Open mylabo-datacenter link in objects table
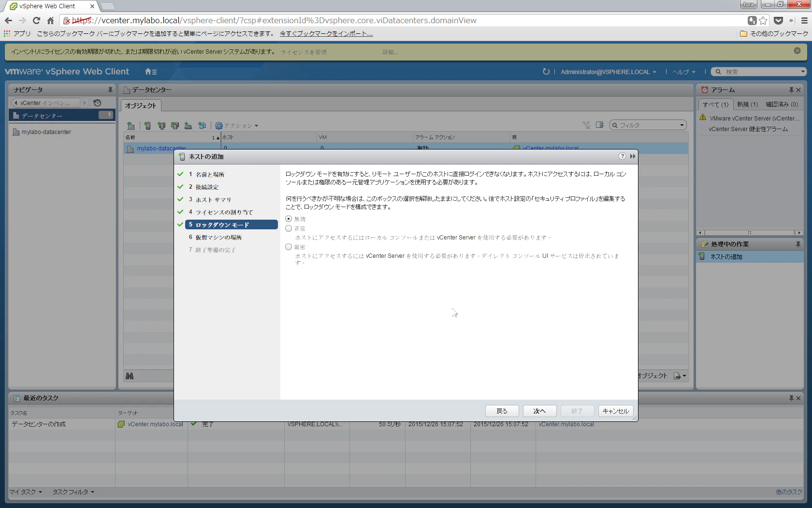The height and width of the screenshot is (508, 812). coord(161,149)
